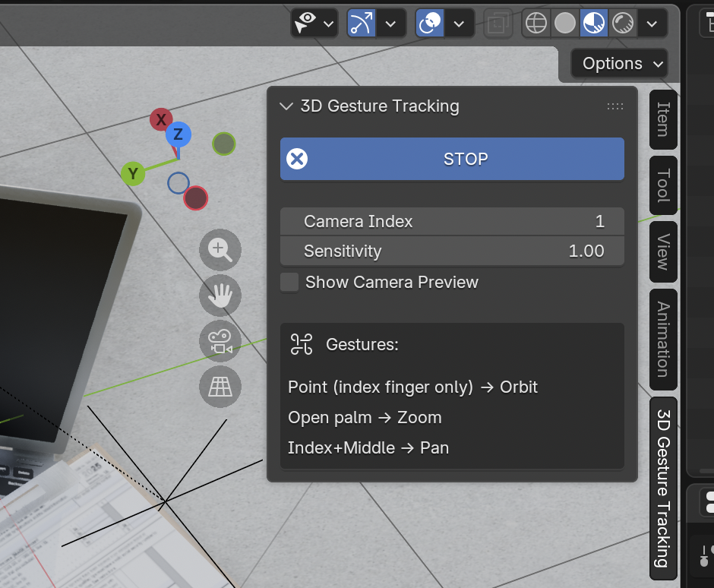Enable the Show Camera Preview checkbox

[x=289, y=282]
